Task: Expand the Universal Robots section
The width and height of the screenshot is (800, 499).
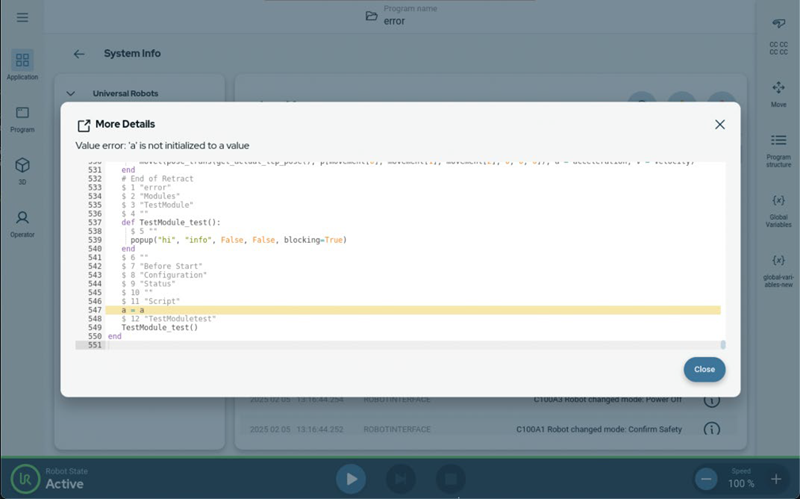Action: (x=72, y=94)
